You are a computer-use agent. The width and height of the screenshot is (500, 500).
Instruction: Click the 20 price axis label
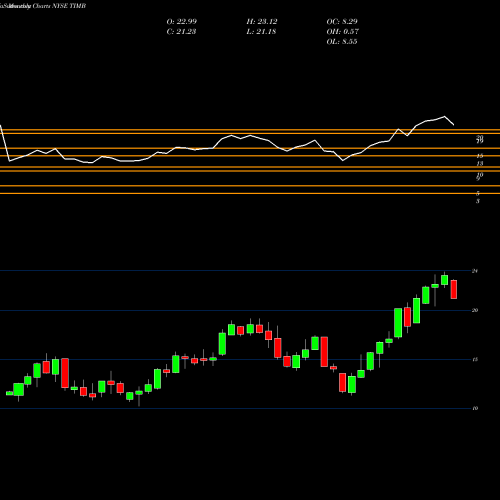tap(475, 310)
